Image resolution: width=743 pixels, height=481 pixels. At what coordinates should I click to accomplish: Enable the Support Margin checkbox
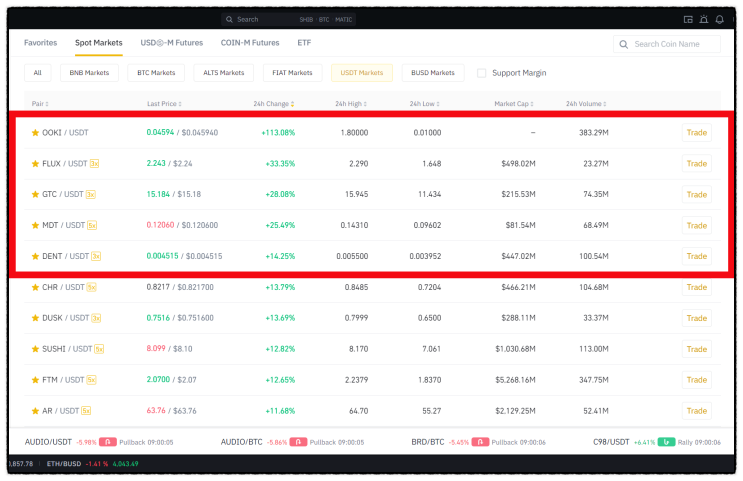pos(481,73)
